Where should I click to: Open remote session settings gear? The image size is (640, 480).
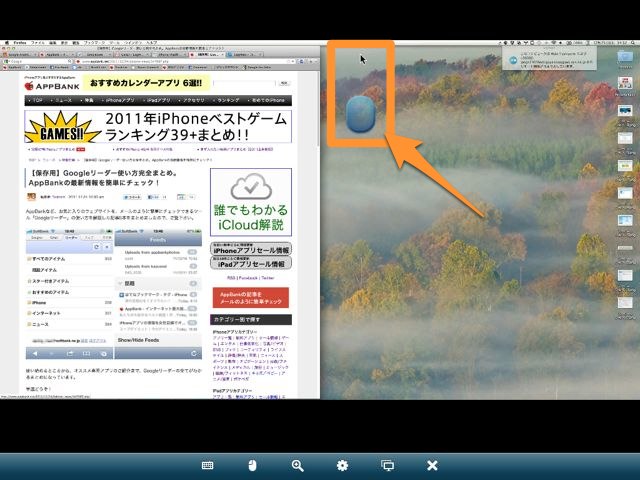pos(342,465)
